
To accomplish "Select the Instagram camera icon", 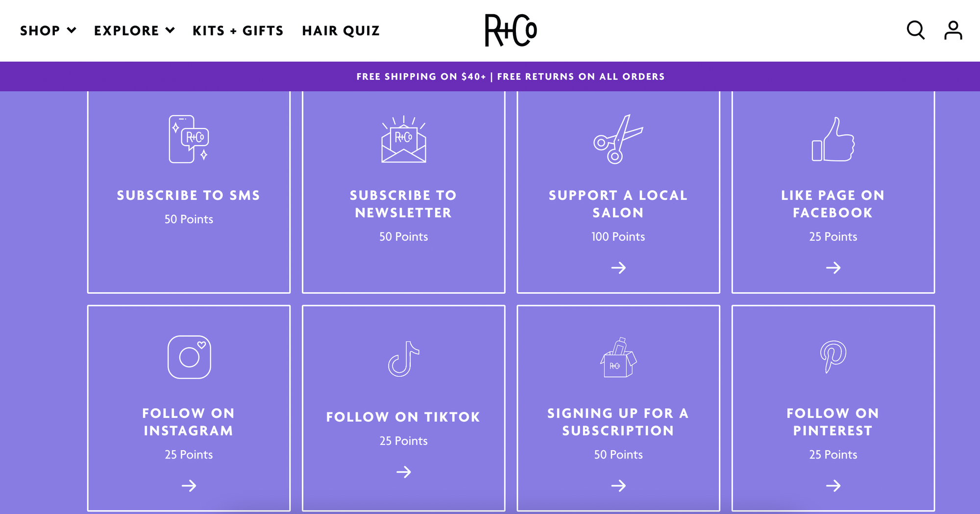I will click(189, 357).
